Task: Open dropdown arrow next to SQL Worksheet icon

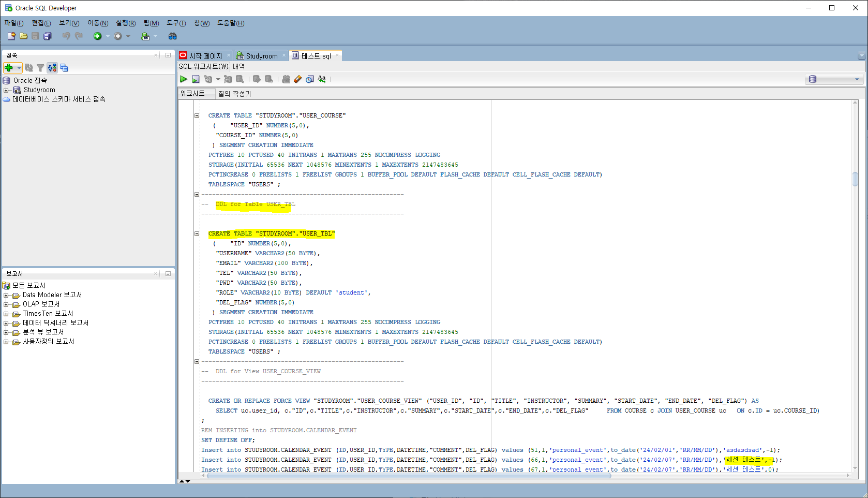Action: tap(155, 36)
